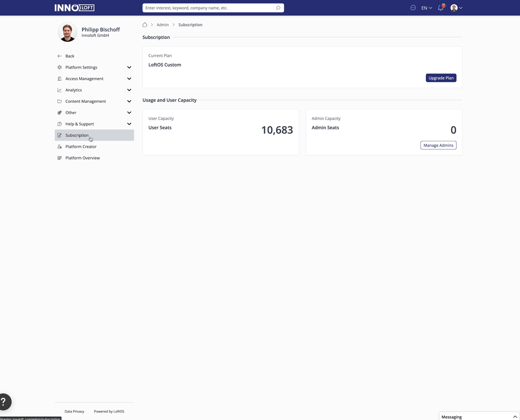520x420 pixels.
Task: Open Platform Overview in sidebar
Action: pos(82,158)
